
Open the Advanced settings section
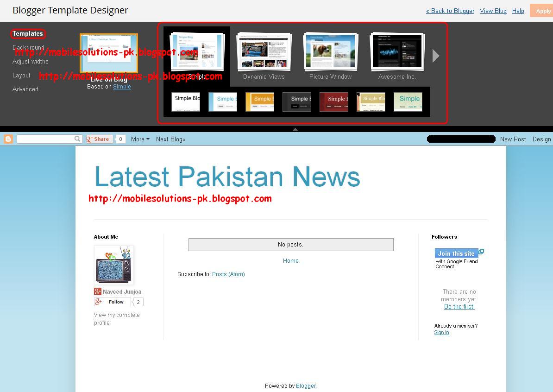[25, 89]
